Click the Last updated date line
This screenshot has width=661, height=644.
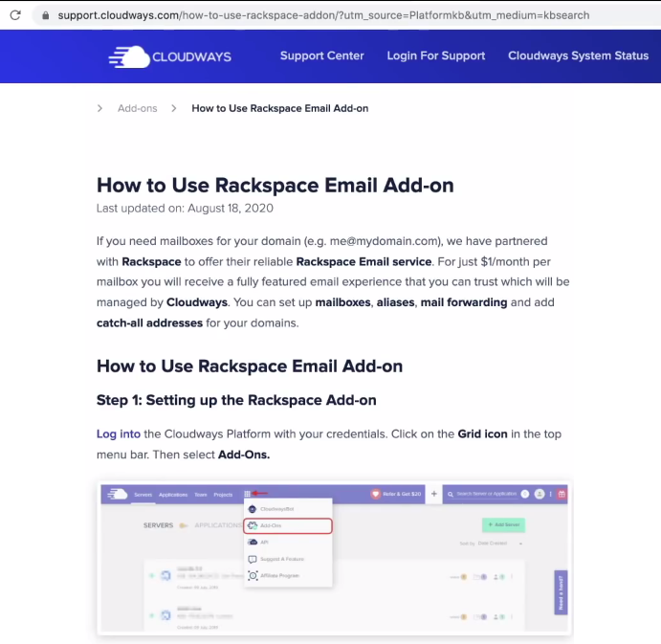point(185,209)
